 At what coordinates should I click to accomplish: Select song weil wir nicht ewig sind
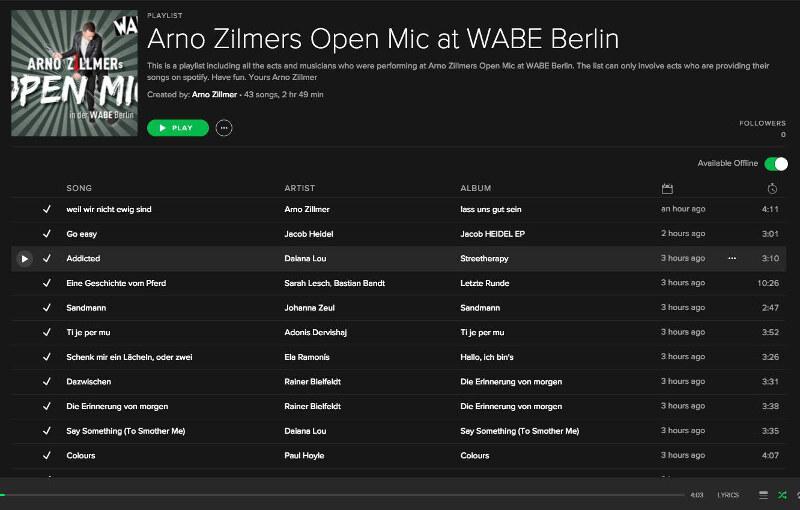click(x=109, y=209)
